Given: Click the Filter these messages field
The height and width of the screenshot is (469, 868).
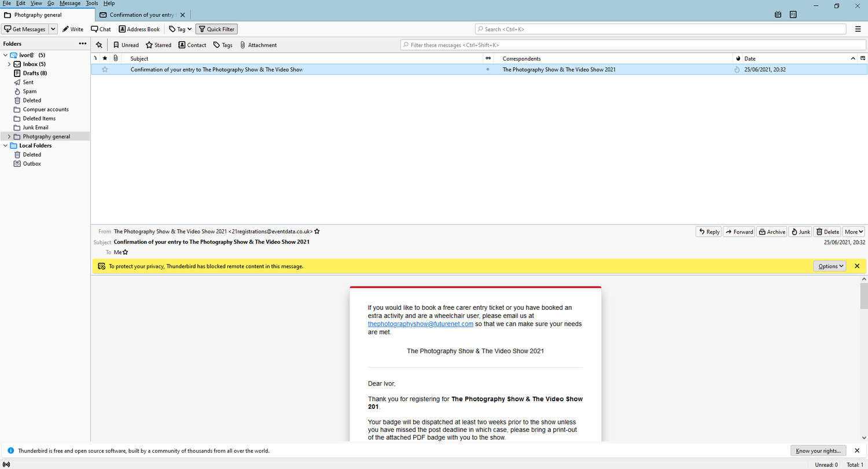Looking at the screenshot, I should click(x=633, y=45).
